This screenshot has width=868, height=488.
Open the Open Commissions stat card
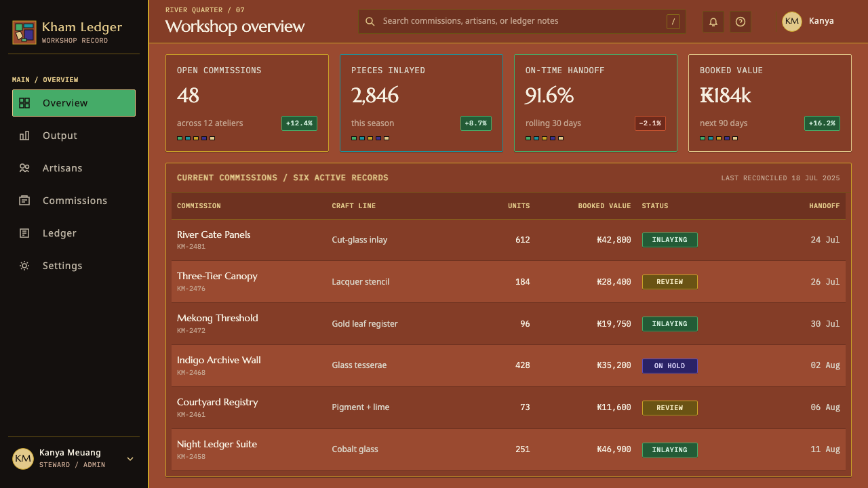point(247,103)
